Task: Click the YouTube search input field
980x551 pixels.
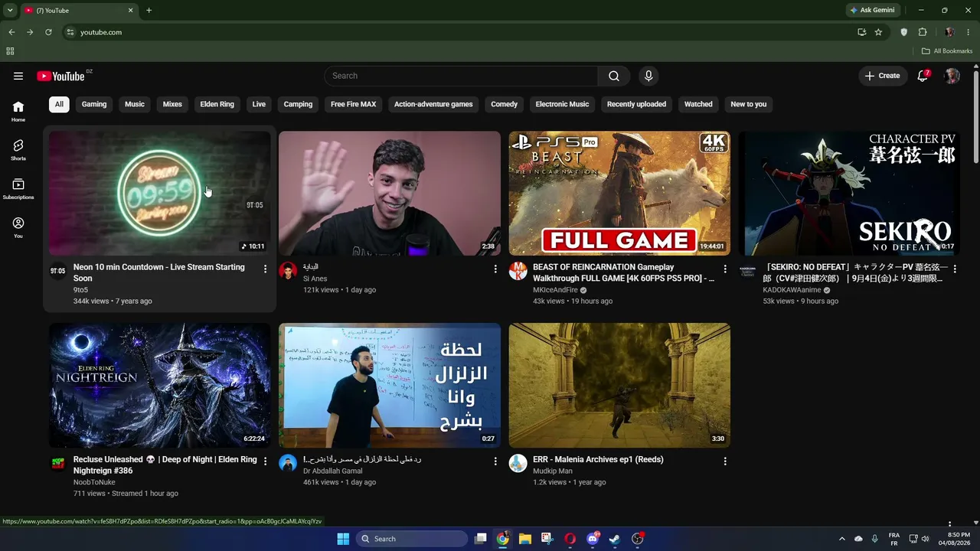Action: point(461,76)
